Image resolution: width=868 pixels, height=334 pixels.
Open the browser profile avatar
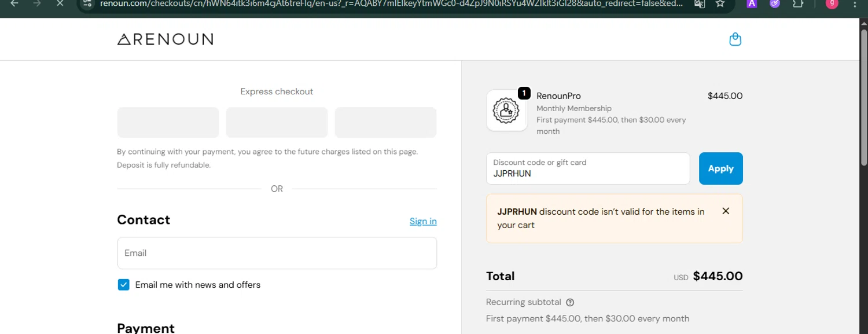(832, 3)
